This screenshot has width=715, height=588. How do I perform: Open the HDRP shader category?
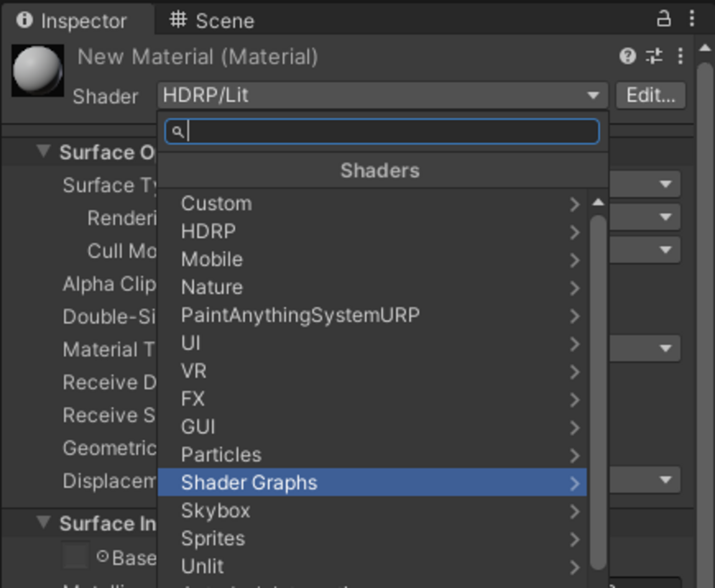pos(372,231)
